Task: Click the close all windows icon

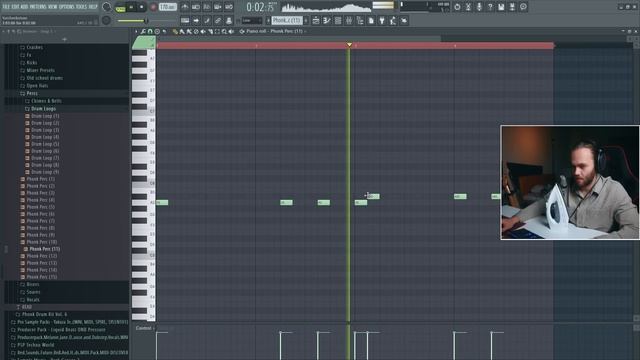Action: coord(404,20)
